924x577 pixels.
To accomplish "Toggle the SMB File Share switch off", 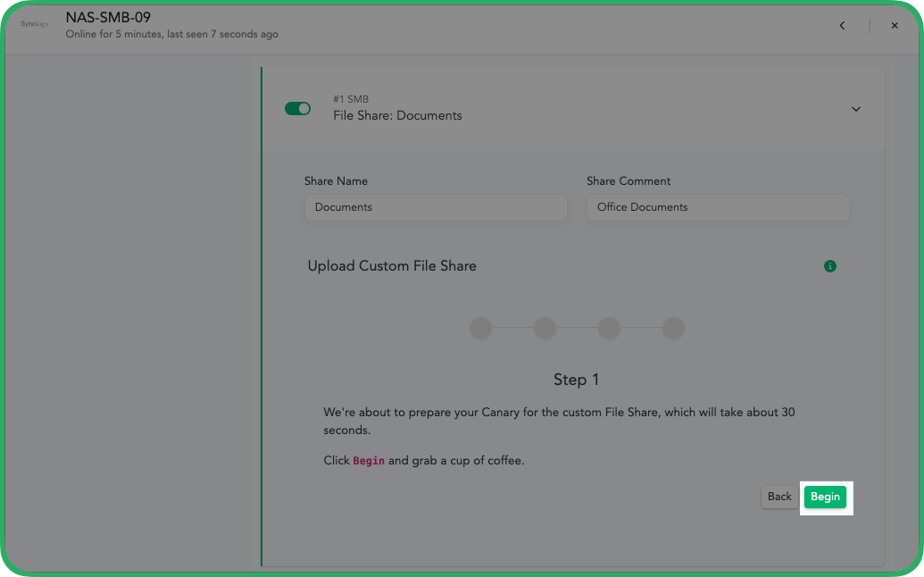I will (297, 108).
